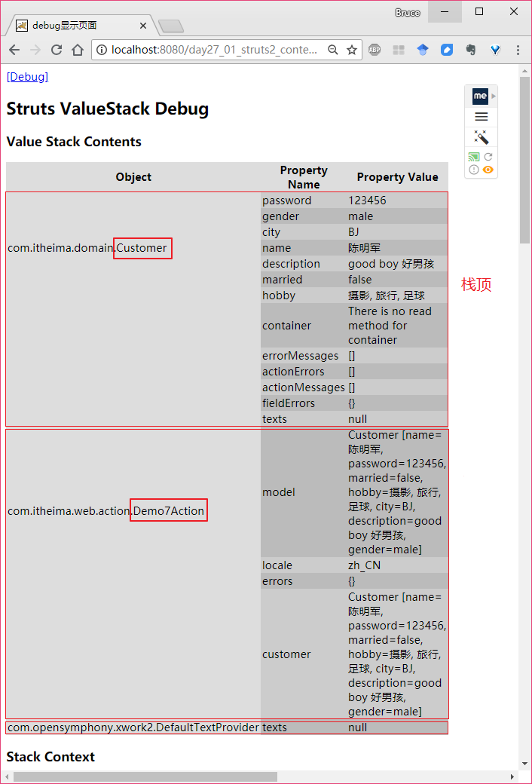Click the vertical scrollbar down arrow
This screenshot has width=532, height=784.
[524, 764]
